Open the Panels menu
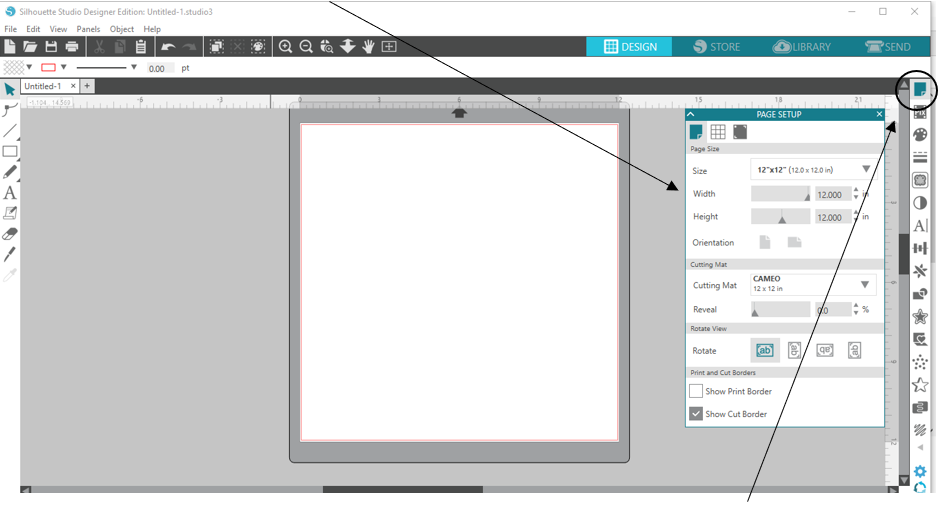Screen dimensions: 944x516 point(88,29)
